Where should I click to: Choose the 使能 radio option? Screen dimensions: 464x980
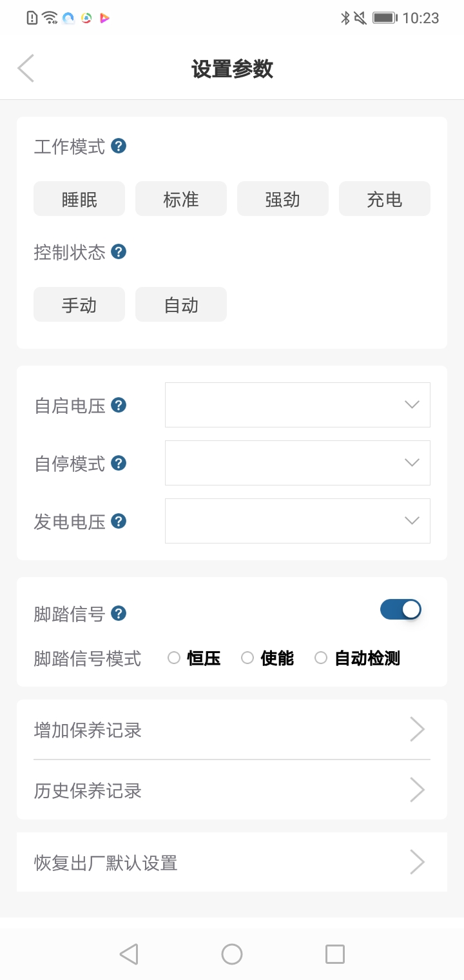pos(247,658)
